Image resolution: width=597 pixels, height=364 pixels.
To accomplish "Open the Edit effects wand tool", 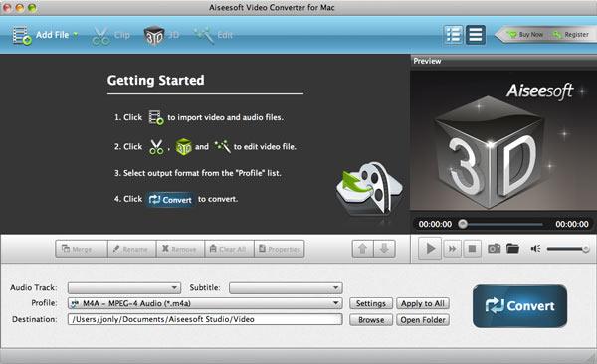I will (x=213, y=36).
